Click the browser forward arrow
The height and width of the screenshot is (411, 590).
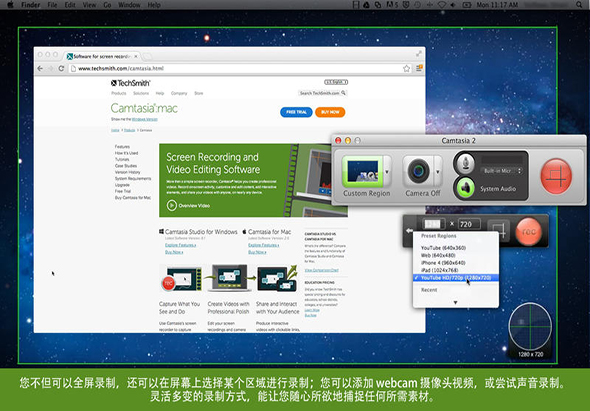pos(51,68)
